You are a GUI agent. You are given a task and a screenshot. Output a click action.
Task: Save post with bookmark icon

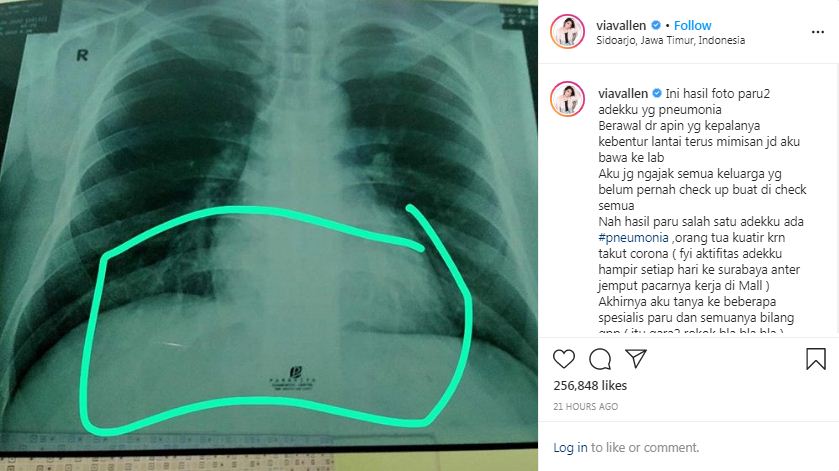click(815, 359)
